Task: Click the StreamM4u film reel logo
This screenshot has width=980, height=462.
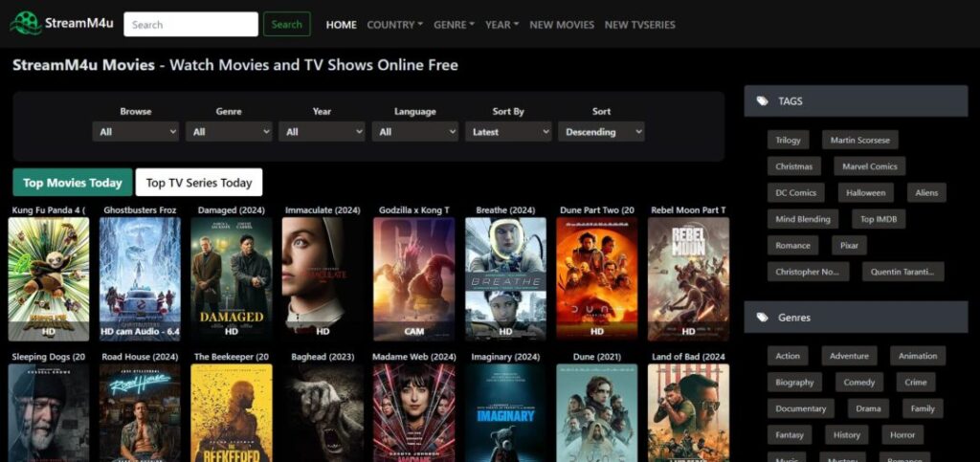Action: (26, 24)
